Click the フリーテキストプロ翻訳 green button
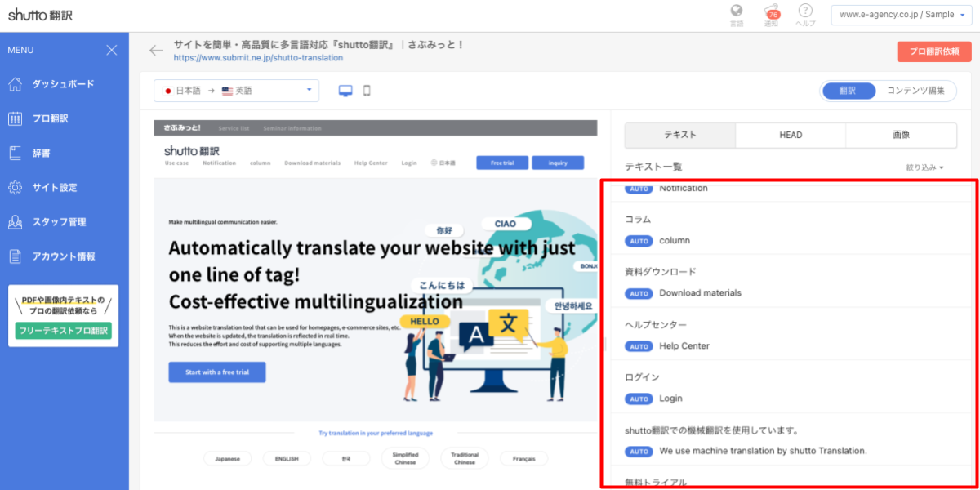Image resolution: width=980 pixels, height=490 pixels. click(64, 331)
